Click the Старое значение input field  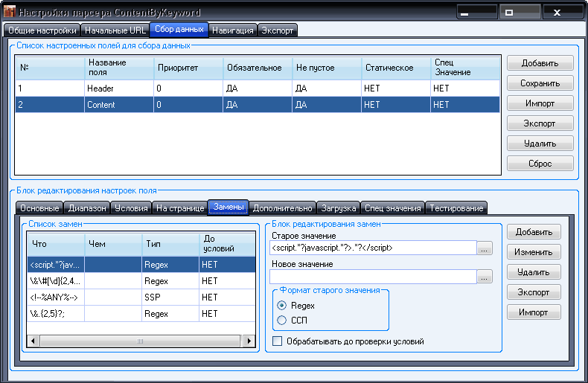tap(372, 248)
